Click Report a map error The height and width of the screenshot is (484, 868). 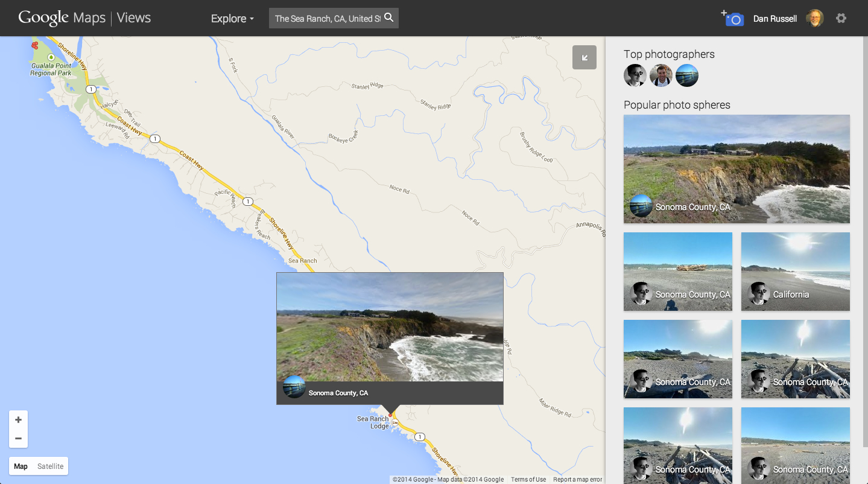[x=578, y=480]
